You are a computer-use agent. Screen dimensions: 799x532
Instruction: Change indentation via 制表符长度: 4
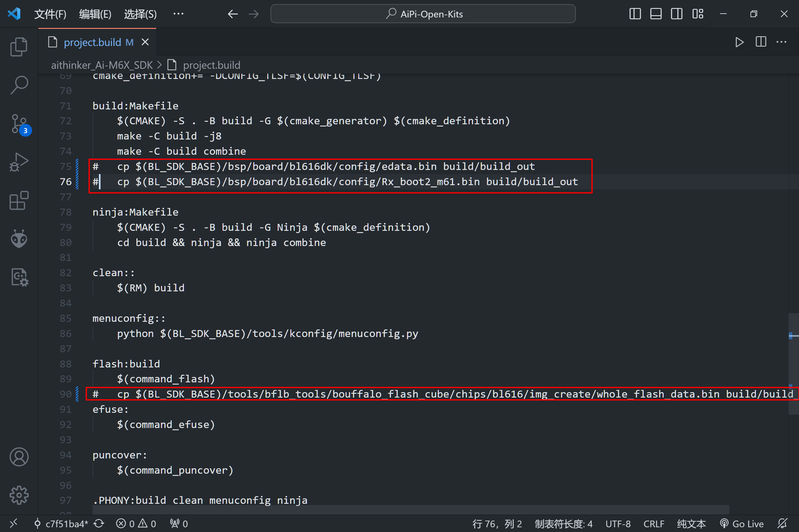point(563,523)
